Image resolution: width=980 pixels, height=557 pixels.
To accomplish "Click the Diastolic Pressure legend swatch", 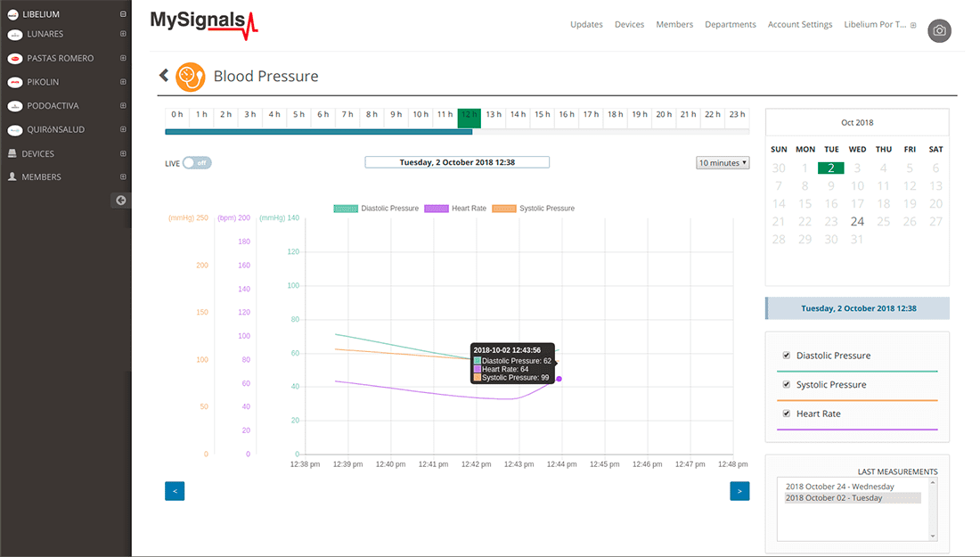I will click(346, 209).
